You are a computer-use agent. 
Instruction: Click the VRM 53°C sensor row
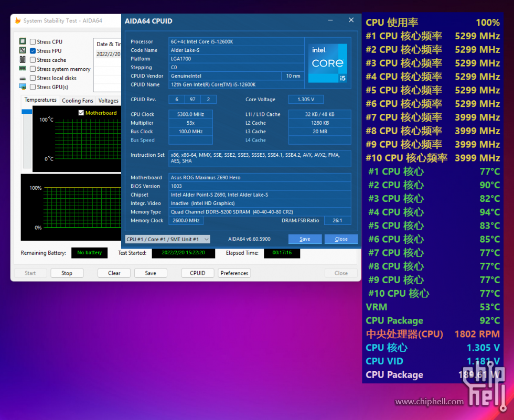coord(433,307)
